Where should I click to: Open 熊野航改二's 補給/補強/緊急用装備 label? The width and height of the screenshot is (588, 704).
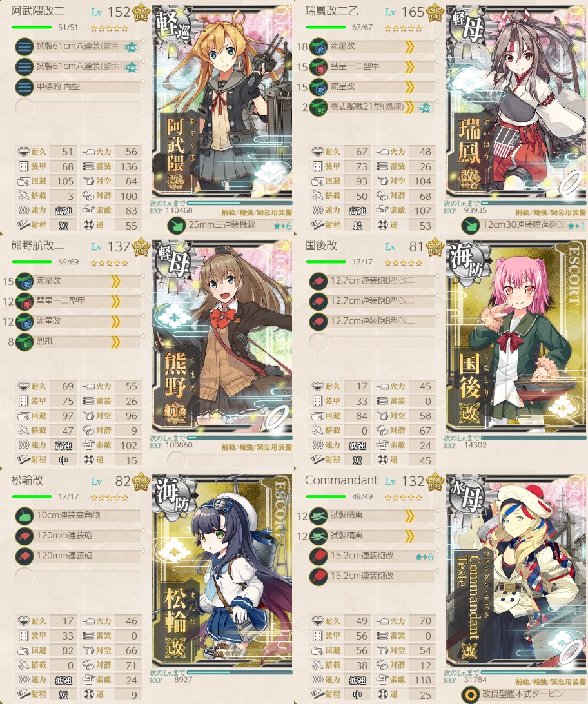tap(257, 447)
